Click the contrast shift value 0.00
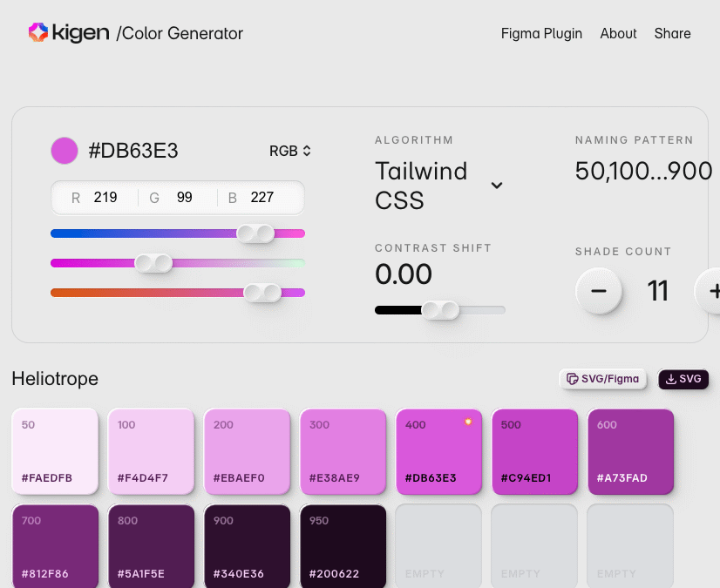This screenshot has height=588, width=720. (x=404, y=274)
